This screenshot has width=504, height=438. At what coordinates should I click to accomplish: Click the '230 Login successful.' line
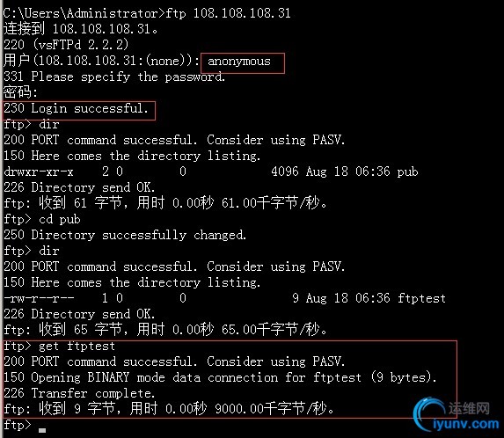(x=76, y=108)
